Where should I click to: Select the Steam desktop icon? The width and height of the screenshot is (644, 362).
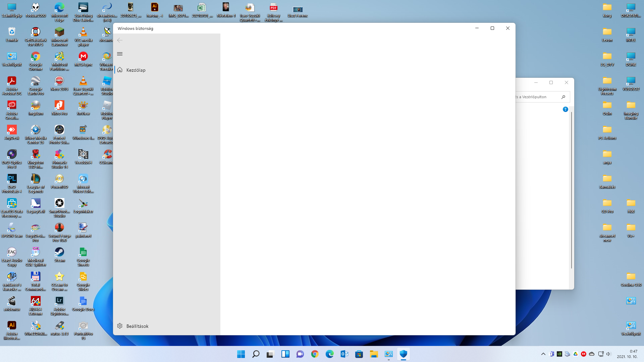point(59,255)
